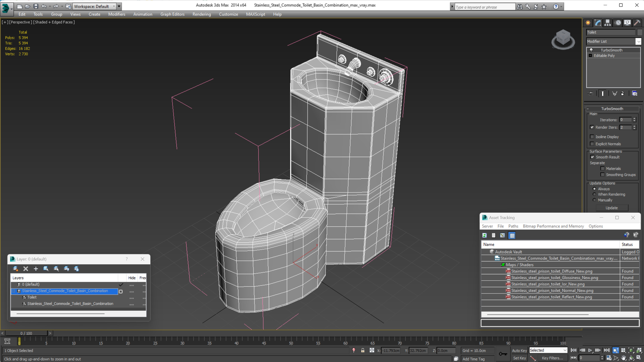Viewport: 644px width, 362px height.
Task: Click the time slider 0 / 100 handle
Action: (26, 333)
